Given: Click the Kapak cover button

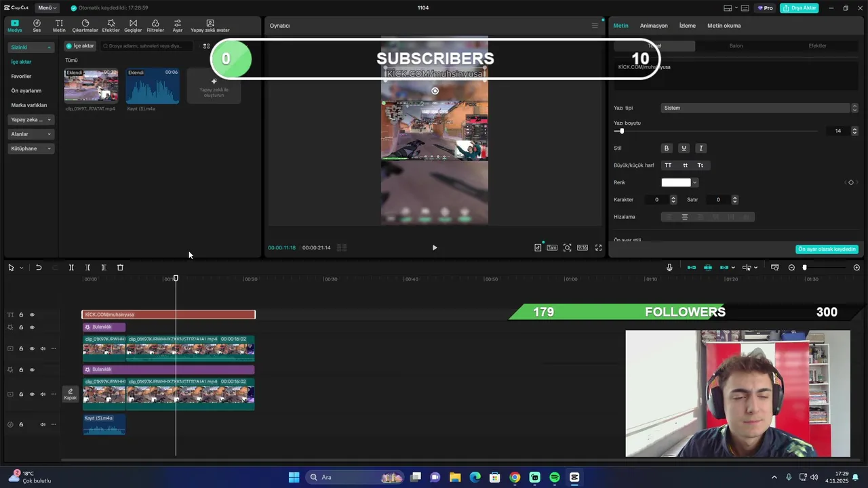Looking at the screenshot, I should pyautogui.click(x=71, y=394).
